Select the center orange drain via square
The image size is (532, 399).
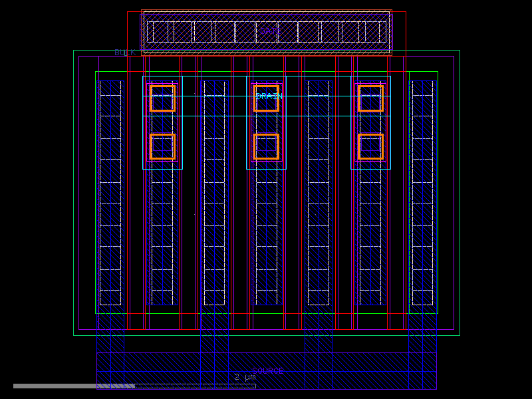[x=266, y=98]
